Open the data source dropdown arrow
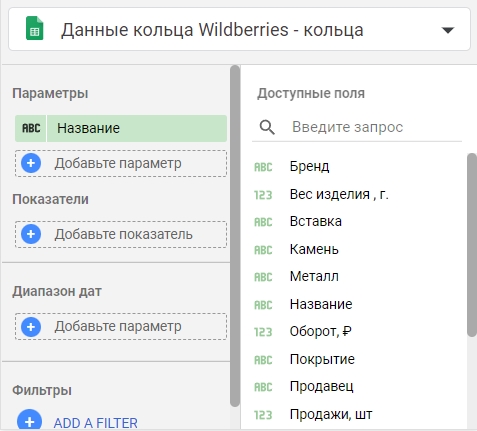The width and height of the screenshot is (477, 431). coord(448,30)
